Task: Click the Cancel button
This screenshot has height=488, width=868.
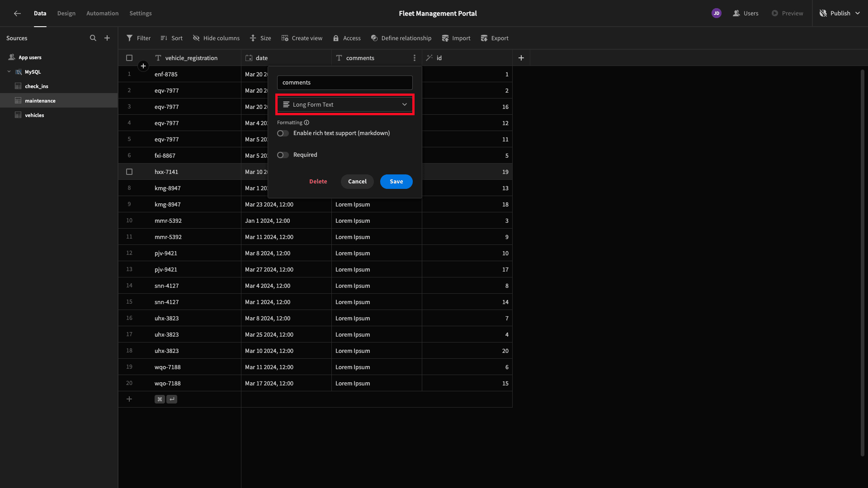Action: [x=357, y=182]
